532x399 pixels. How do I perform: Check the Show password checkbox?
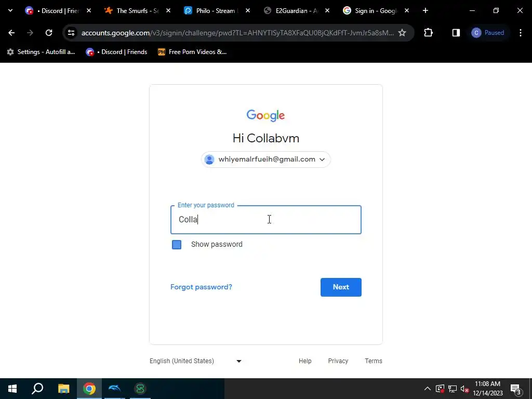tap(177, 245)
